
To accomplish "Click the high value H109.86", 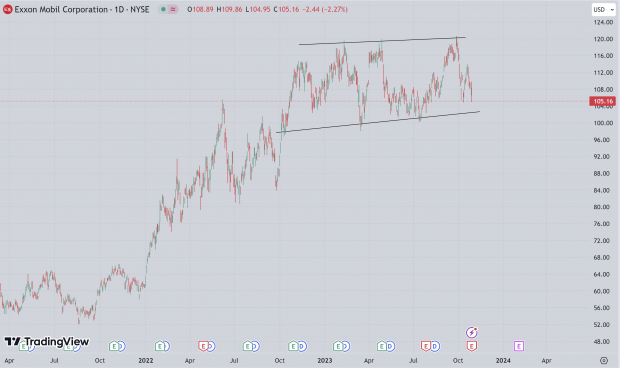I will click(x=229, y=9).
